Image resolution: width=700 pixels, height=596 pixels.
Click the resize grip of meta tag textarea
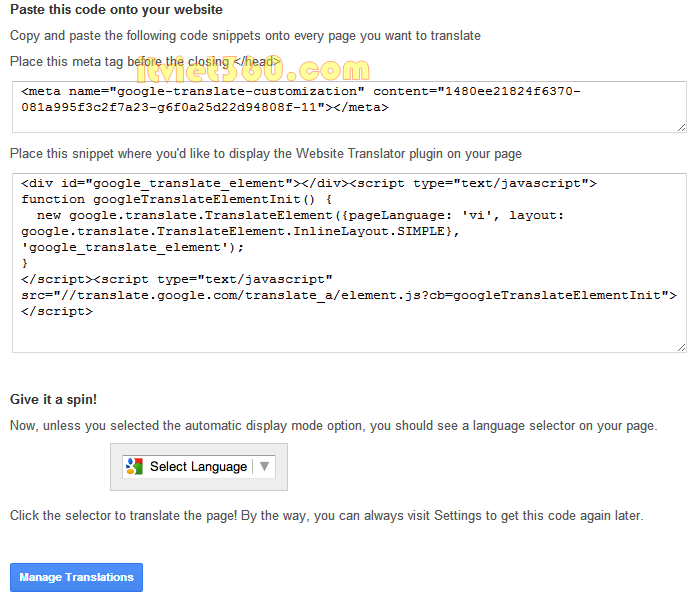click(681, 128)
